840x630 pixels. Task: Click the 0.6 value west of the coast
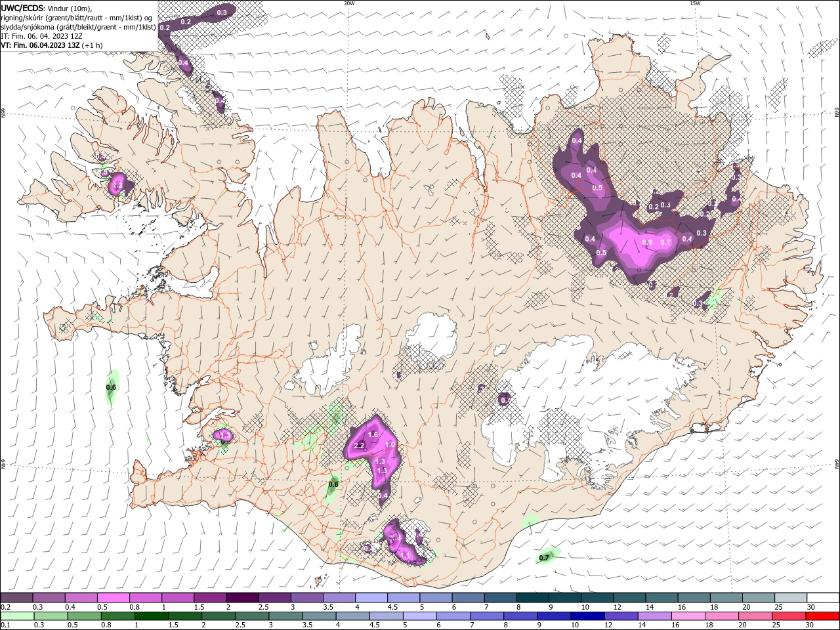click(111, 388)
